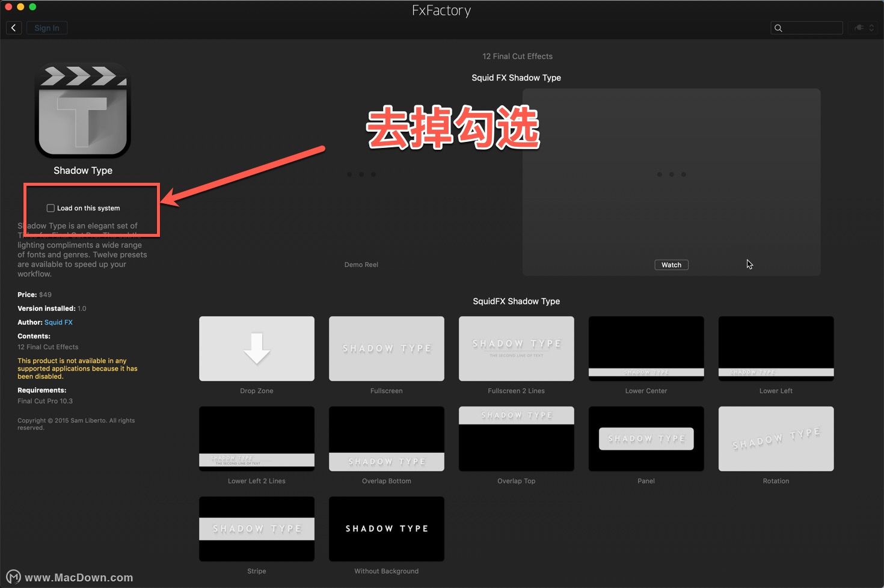Select the Lower Left 2 Lines thumbnail
Image resolution: width=884 pixels, height=588 pixels.
pyautogui.click(x=257, y=439)
